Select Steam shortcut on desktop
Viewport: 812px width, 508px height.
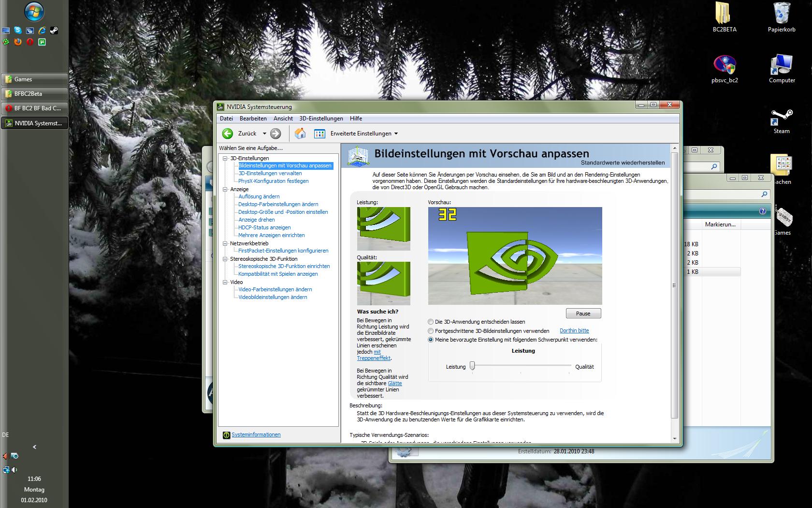[782, 121]
